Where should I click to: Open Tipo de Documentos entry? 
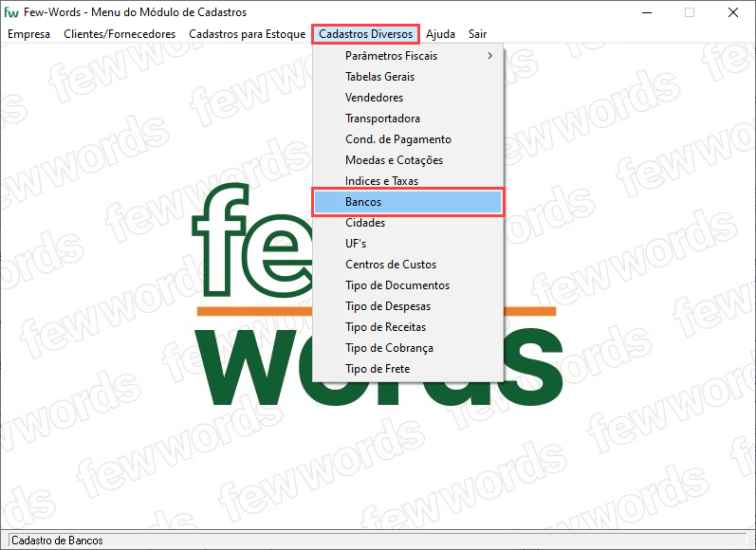point(408,285)
